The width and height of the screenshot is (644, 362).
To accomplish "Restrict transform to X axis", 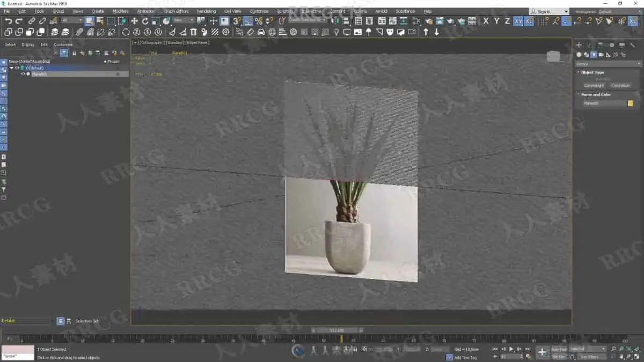I will (486, 21).
